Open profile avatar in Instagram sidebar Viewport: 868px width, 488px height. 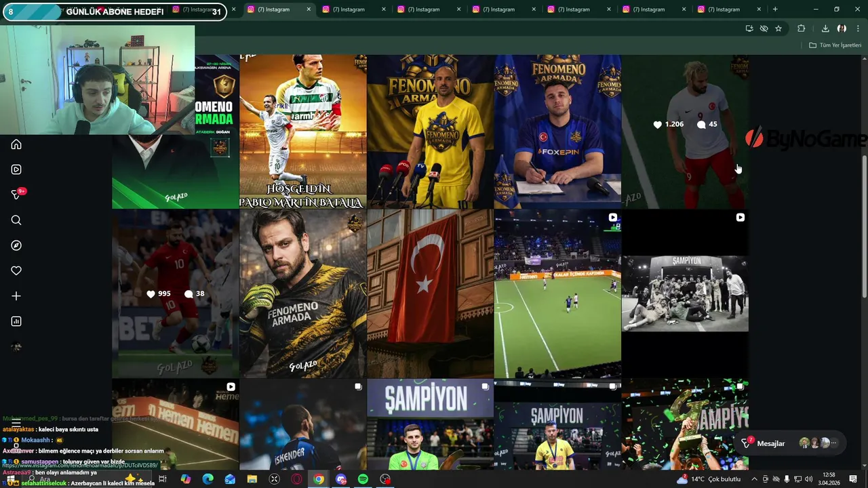[16, 347]
